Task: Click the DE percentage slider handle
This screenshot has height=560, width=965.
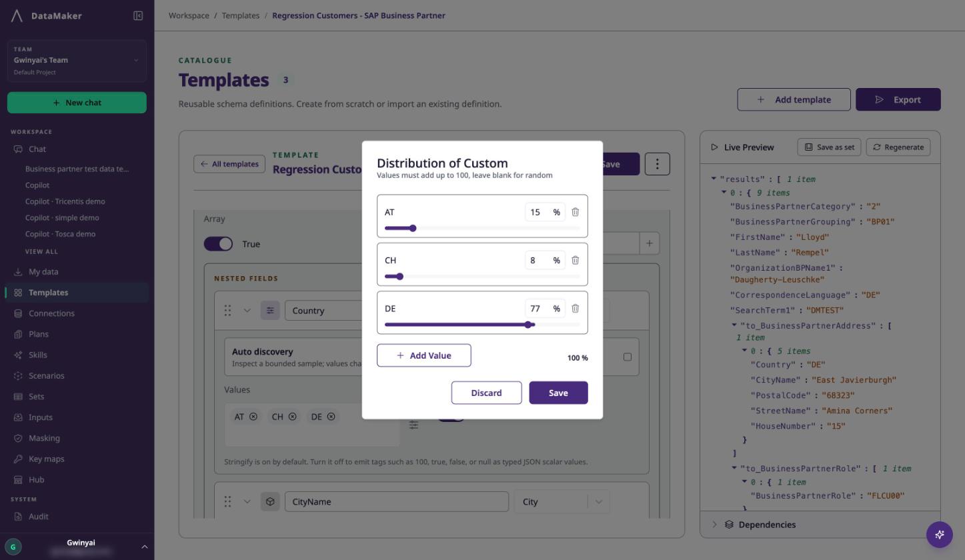Action: point(528,325)
